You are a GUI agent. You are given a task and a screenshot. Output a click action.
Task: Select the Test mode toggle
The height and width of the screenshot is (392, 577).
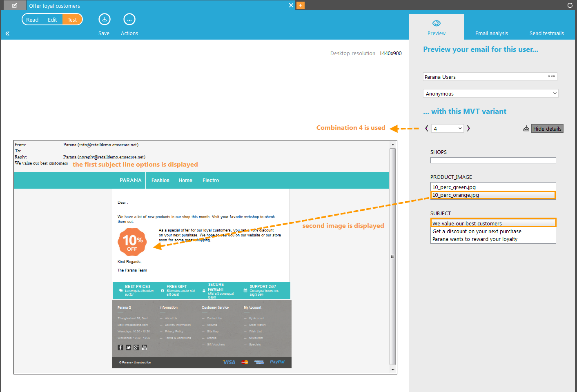coord(72,20)
